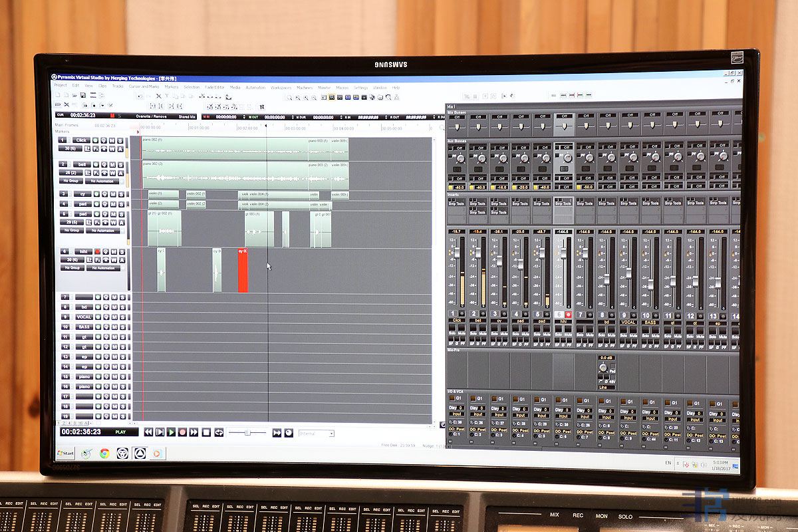Click the red Record transport button
Image resolution: width=798 pixels, height=532 pixels.
tap(182, 432)
